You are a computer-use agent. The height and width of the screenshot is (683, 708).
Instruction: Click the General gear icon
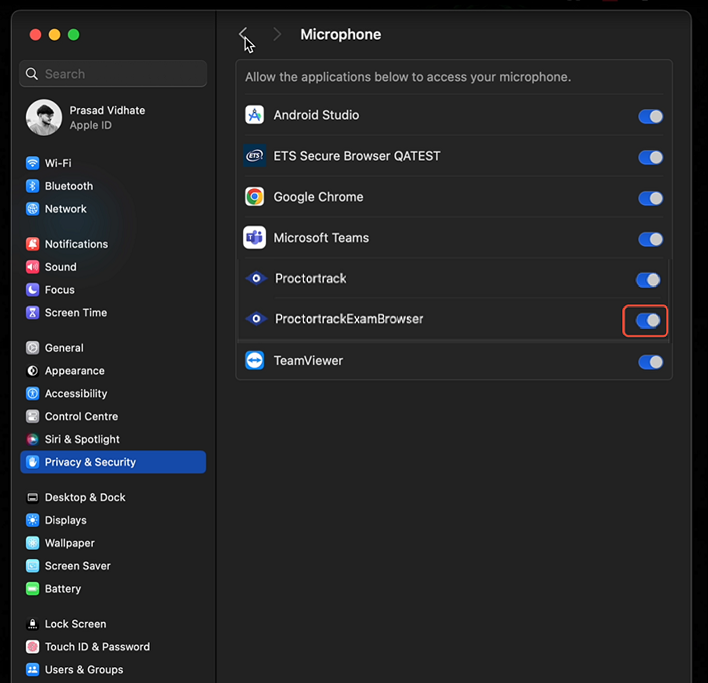click(x=33, y=348)
